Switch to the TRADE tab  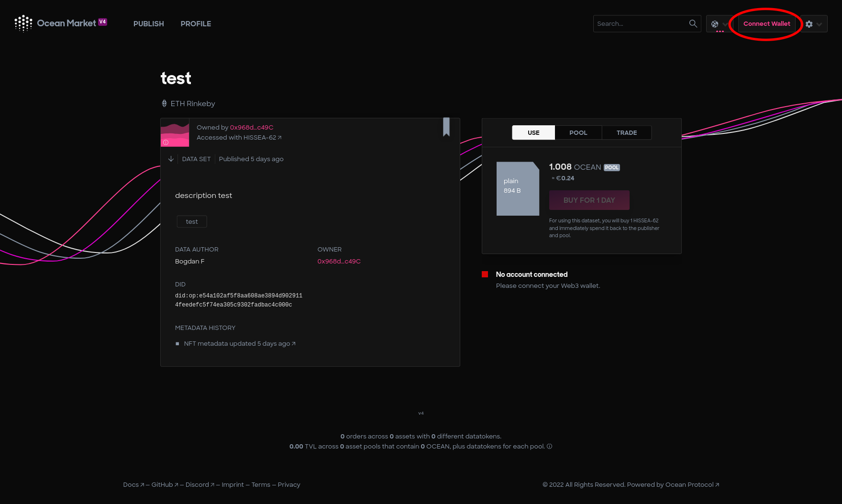point(626,132)
